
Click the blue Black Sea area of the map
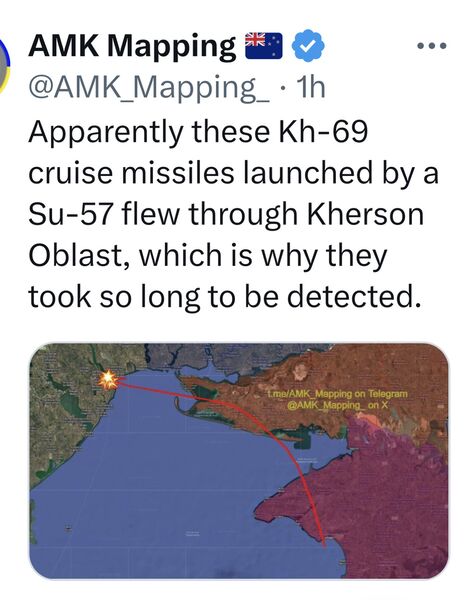[153, 478]
